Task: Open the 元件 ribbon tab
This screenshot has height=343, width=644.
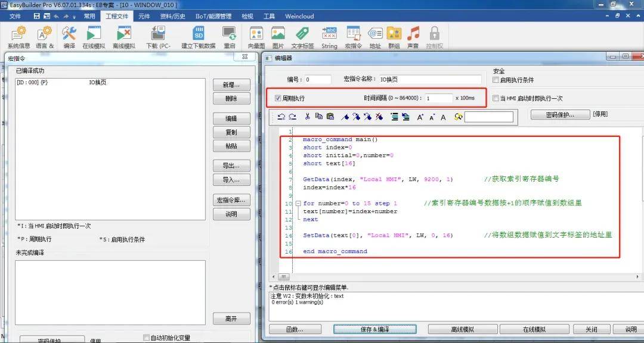Action: coord(144,16)
